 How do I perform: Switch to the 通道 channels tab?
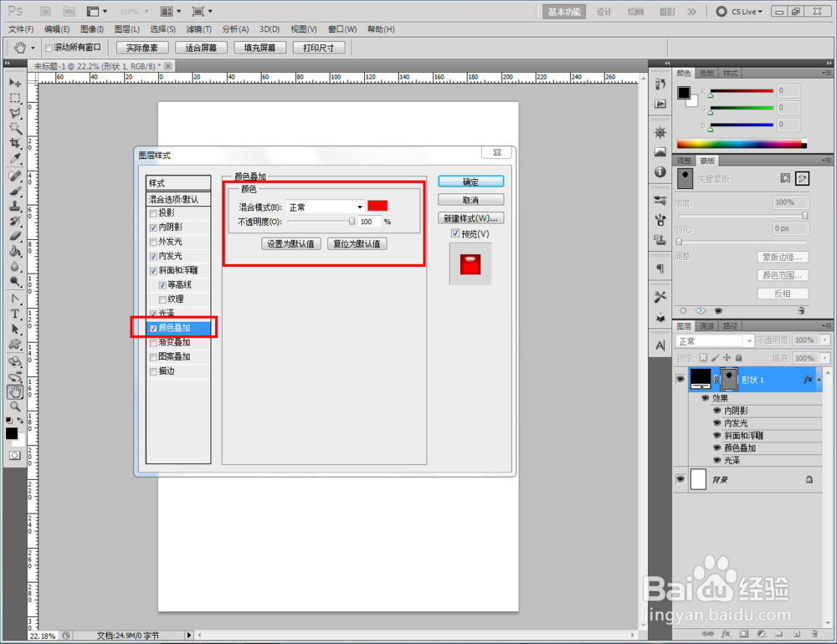[706, 326]
